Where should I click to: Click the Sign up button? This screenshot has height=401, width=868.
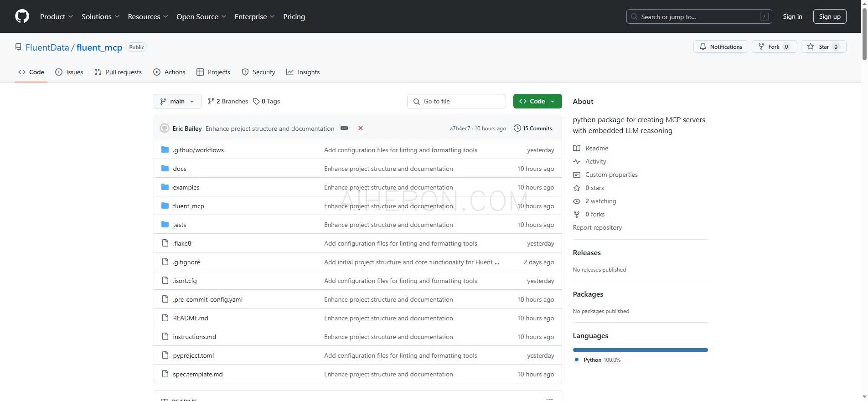(x=830, y=16)
